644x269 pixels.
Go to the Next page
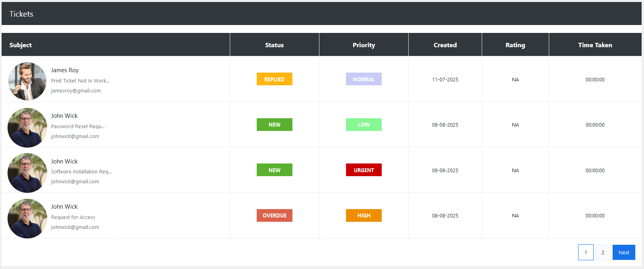click(623, 252)
